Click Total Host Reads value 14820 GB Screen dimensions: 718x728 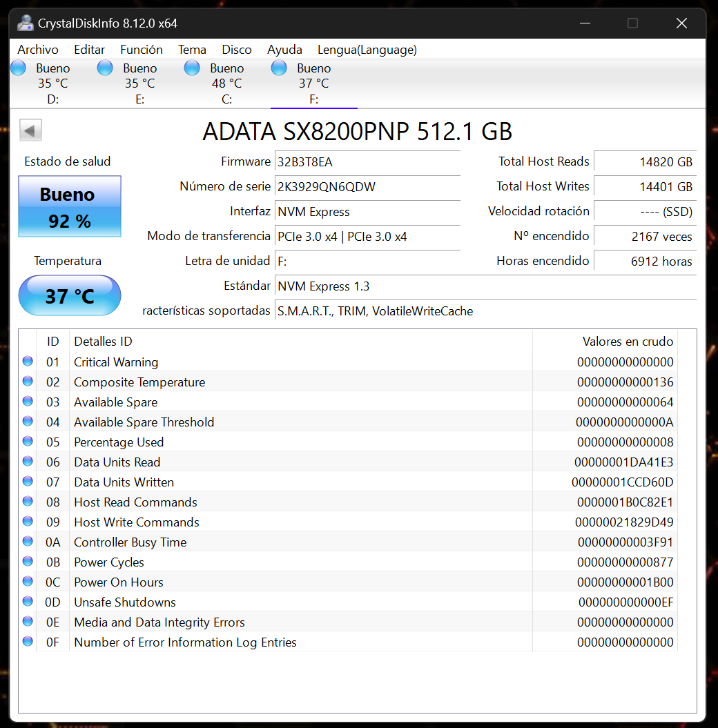(645, 162)
